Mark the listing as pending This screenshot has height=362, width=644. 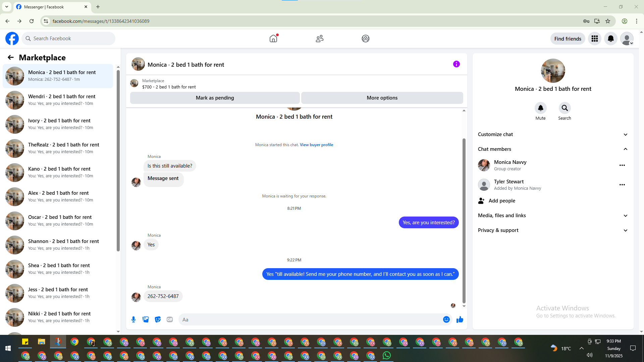(x=215, y=98)
